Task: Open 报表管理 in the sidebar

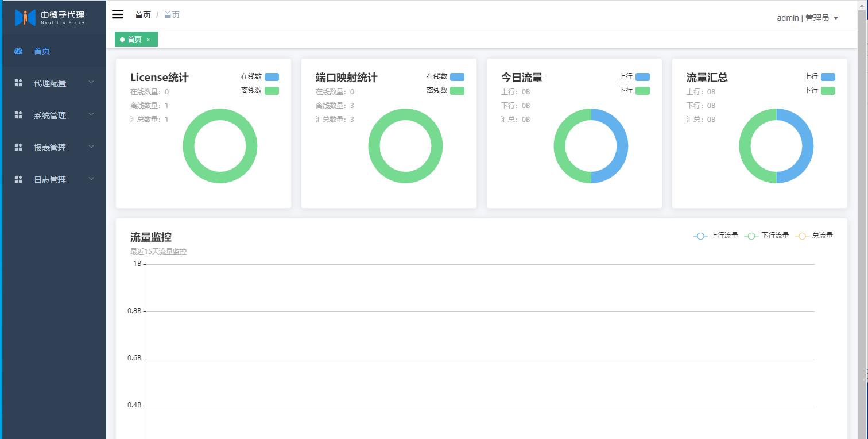Action: point(50,148)
